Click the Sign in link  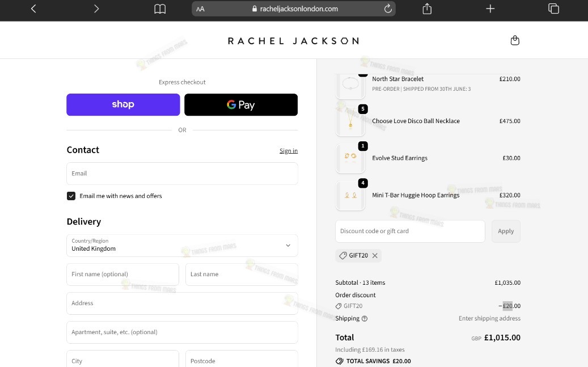click(289, 151)
